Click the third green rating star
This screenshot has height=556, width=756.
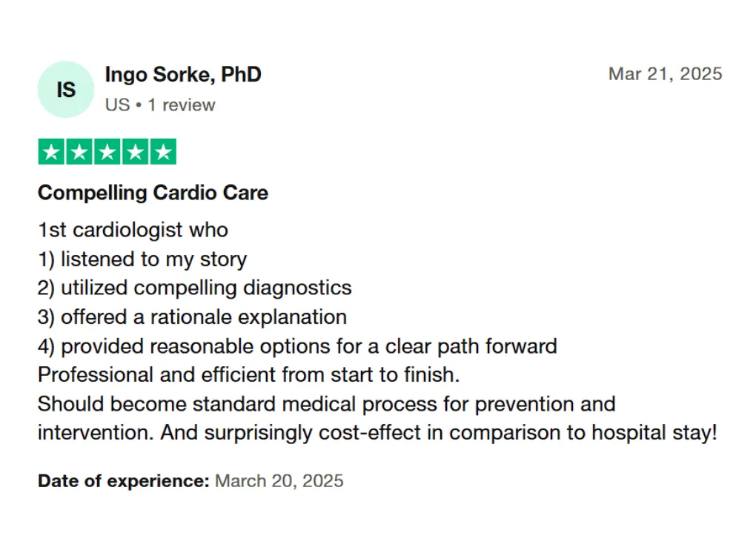(x=107, y=152)
